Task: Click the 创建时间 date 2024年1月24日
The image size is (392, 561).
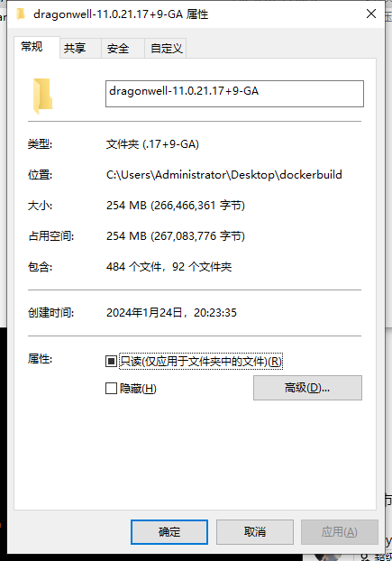Action: point(144,313)
